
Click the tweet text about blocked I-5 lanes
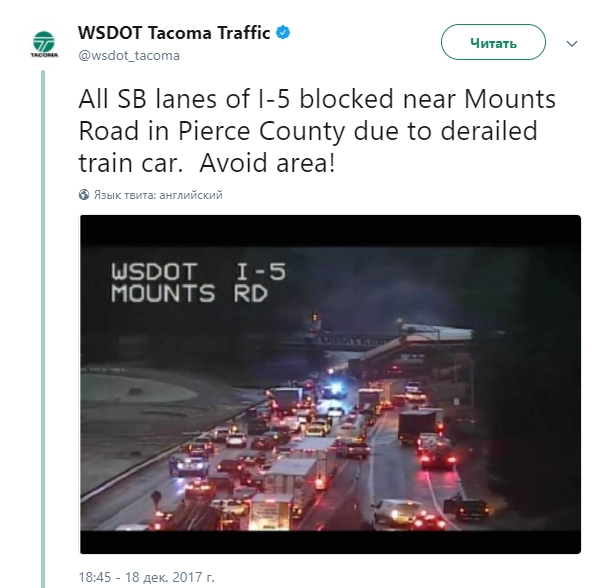point(317,131)
